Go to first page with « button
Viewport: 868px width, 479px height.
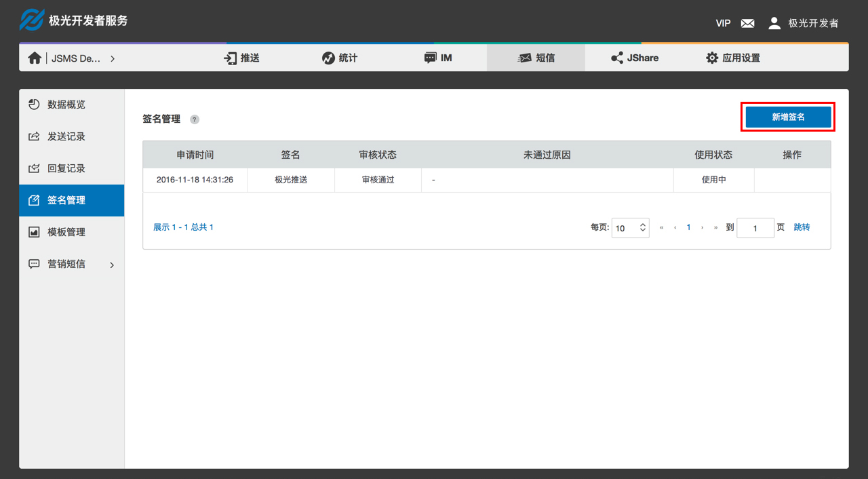[662, 227]
